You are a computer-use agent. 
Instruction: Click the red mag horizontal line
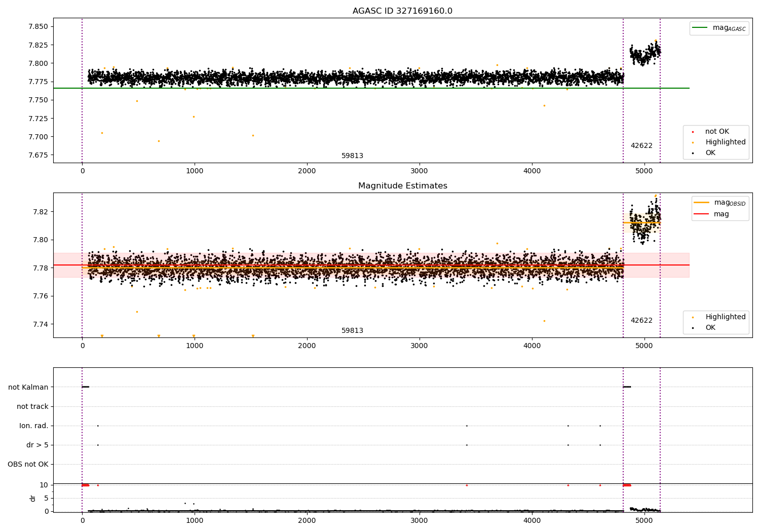371,265
